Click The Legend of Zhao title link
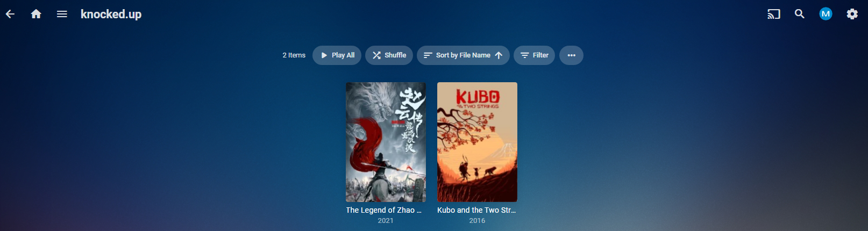868x231 pixels. pos(384,210)
